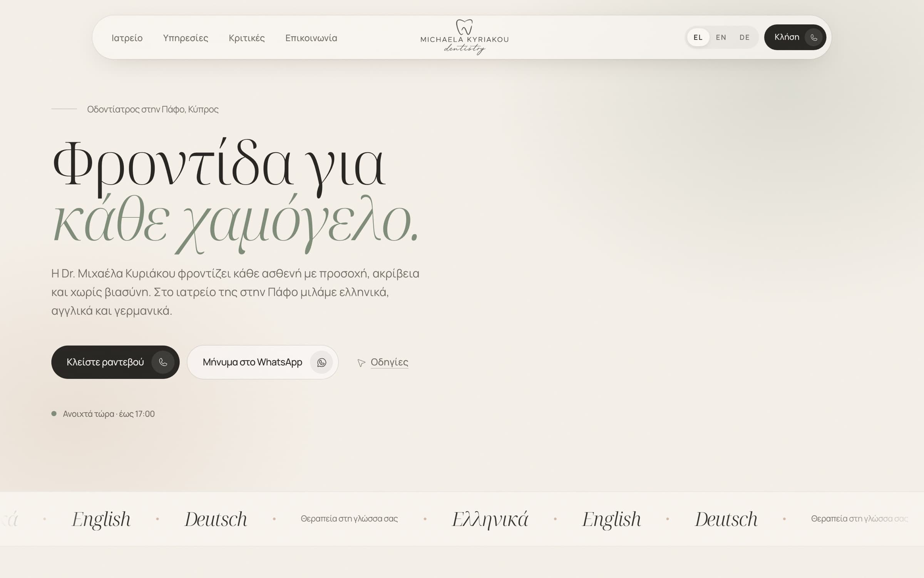Click the phone icon in Κλείστε ραντεβού
The image size is (924, 578).
click(x=163, y=362)
